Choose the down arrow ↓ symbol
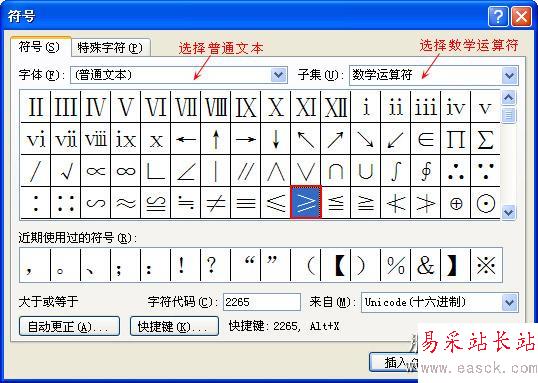538x383 pixels. [x=276, y=139]
